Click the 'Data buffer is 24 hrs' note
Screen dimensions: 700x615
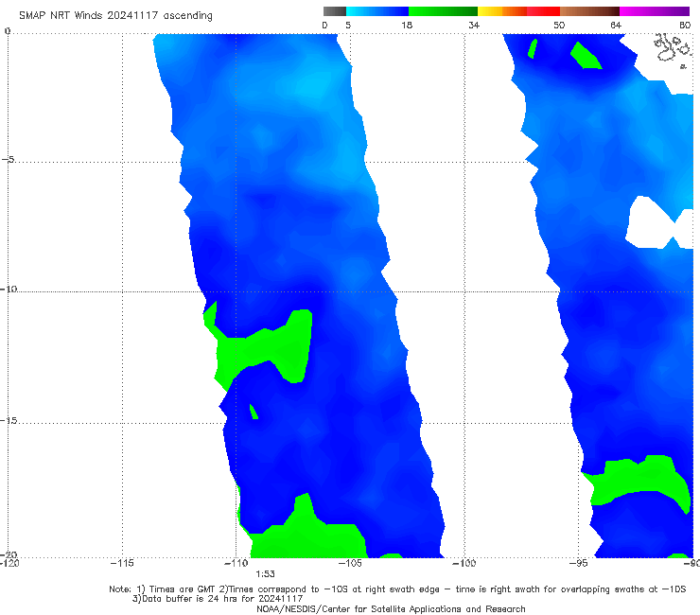218,599
